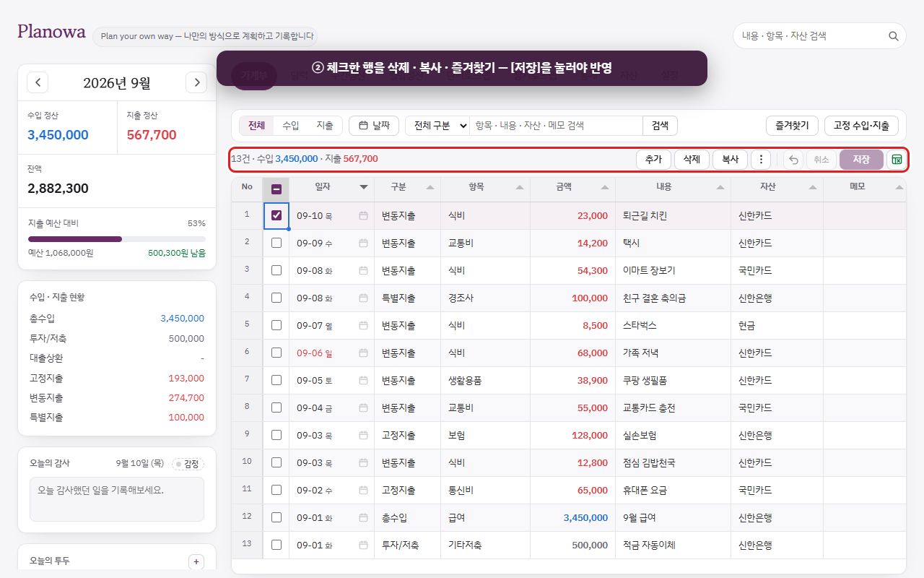924x578 pixels.
Task: Click the 감정 emotion chip
Action: [188, 464]
